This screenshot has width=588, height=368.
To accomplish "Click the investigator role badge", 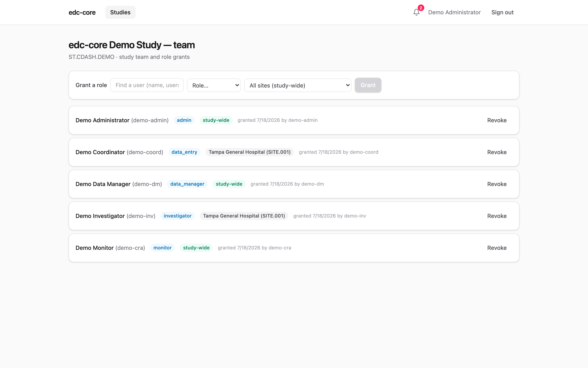I will [177, 216].
